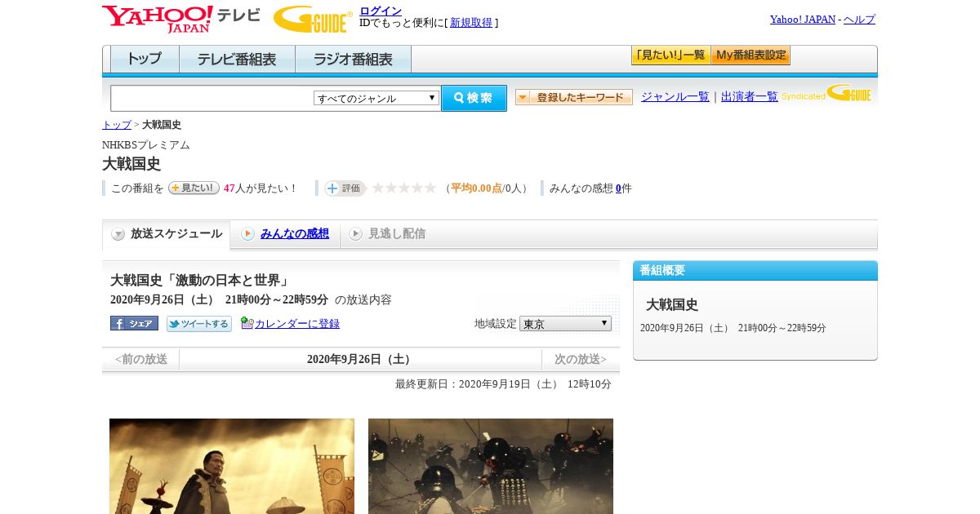The image size is (980, 514).
Task: Open My番組表設定 button
Action: click(x=751, y=55)
